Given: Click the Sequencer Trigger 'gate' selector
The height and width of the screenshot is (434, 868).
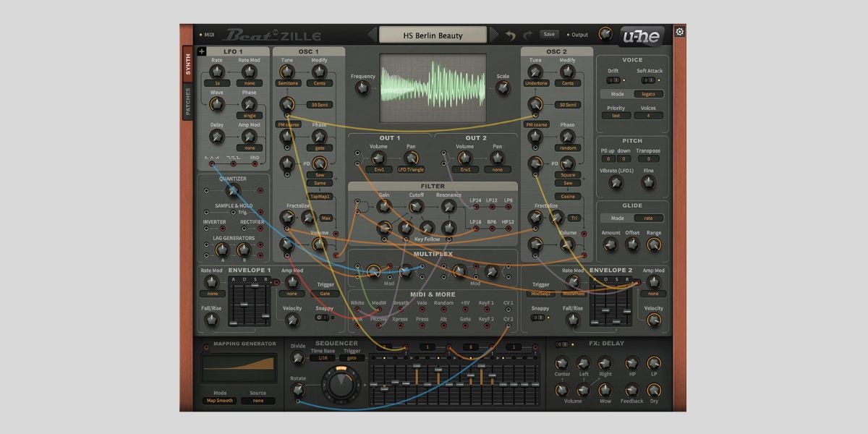Looking at the screenshot, I should pos(352,357).
